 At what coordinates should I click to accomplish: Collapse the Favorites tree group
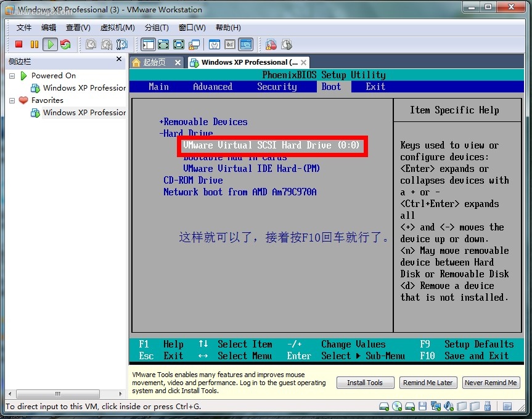pos(12,100)
